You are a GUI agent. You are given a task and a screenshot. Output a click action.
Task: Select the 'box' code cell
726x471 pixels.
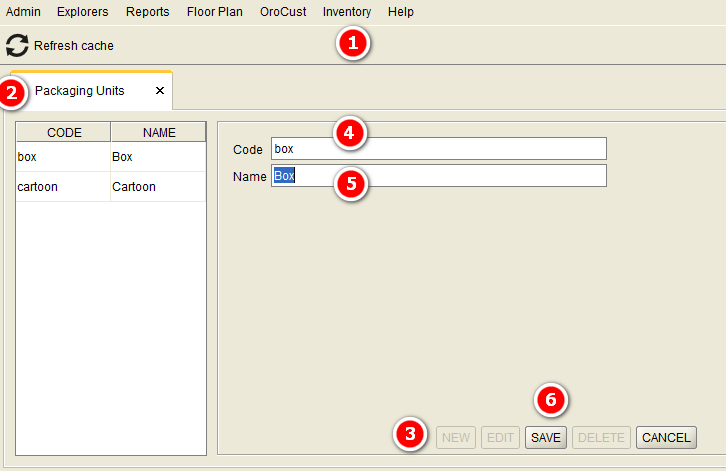pyautogui.click(x=63, y=157)
